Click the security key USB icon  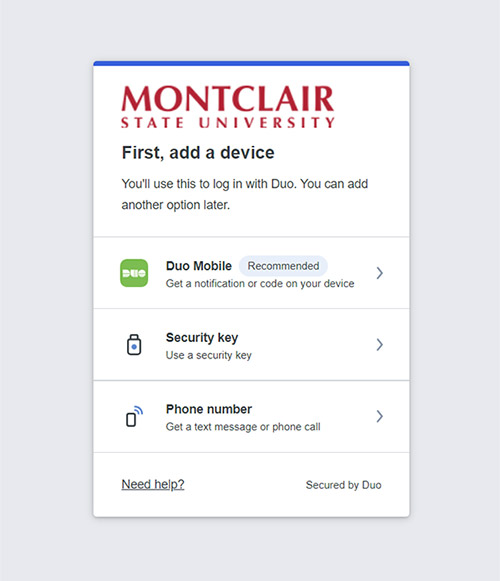(134, 345)
